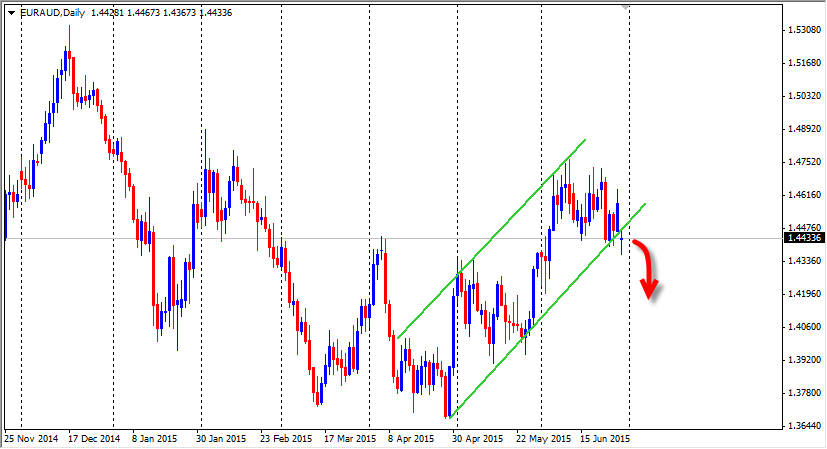Click the OHLC values 1.44281 1.44673 1.43673

click(144, 13)
